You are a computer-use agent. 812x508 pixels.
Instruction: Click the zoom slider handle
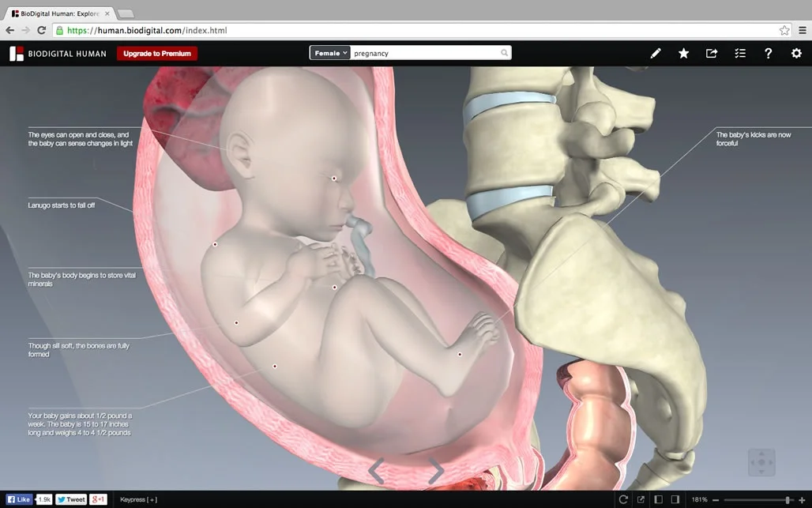pos(788,500)
